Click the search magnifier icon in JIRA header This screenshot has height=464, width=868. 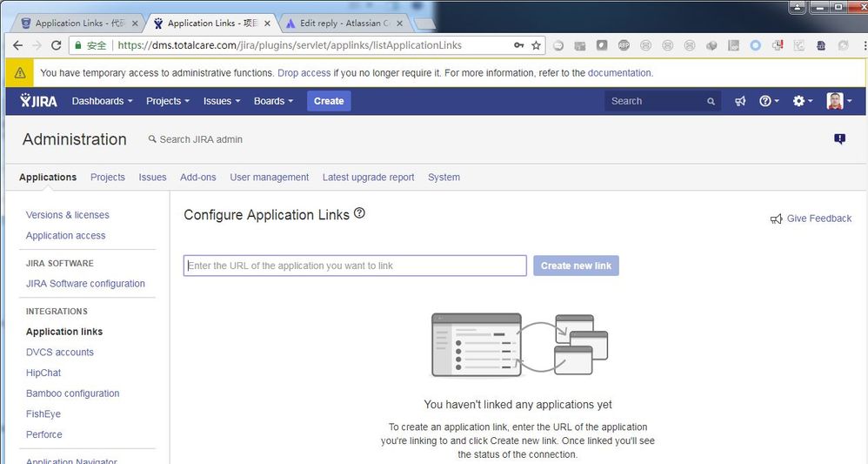coord(711,102)
